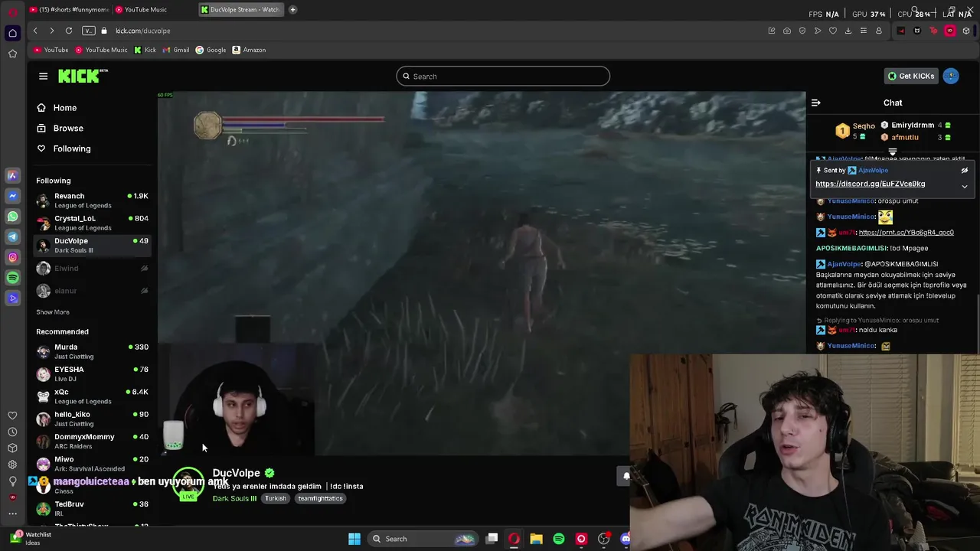Click the snapshot camera toolbar icon
The width and height of the screenshot is (980, 551).
(787, 31)
